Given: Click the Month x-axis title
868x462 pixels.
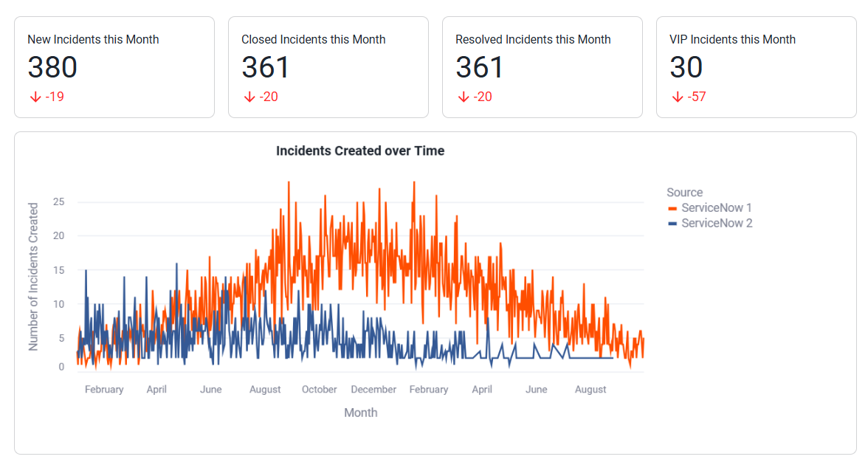Looking at the screenshot, I should (360, 413).
